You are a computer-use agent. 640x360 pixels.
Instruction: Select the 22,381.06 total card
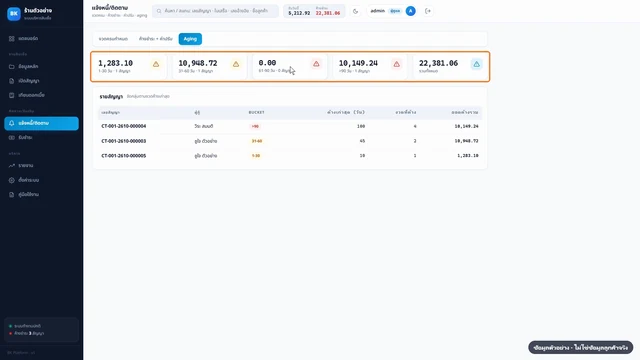click(450, 67)
